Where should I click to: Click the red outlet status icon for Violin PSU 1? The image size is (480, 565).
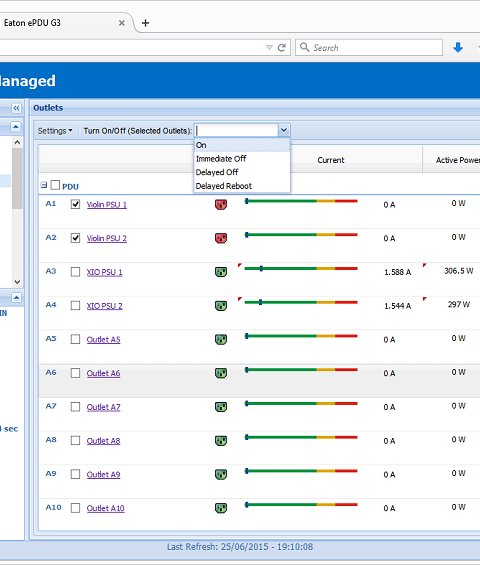[221, 205]
